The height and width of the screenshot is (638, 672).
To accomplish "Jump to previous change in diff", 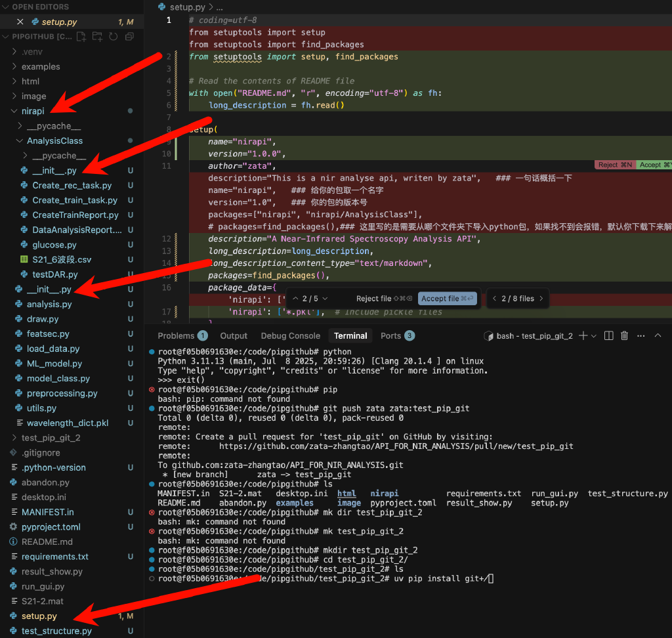I will tap(295, 299).
